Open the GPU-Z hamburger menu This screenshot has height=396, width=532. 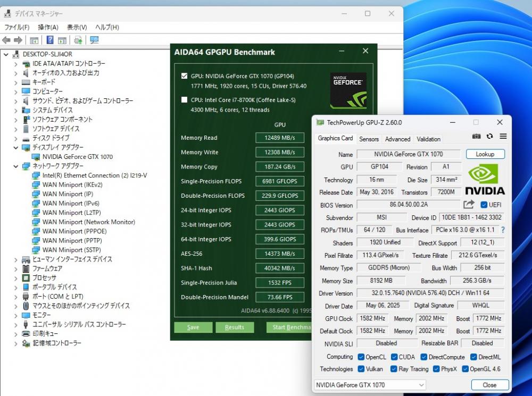click(503, 136)
